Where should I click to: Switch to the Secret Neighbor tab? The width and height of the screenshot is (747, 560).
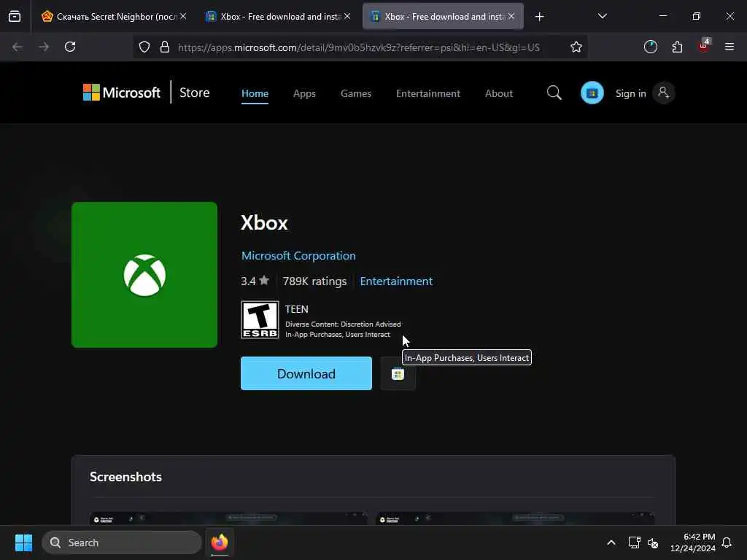pyautogui.click(x=113, y=17)
